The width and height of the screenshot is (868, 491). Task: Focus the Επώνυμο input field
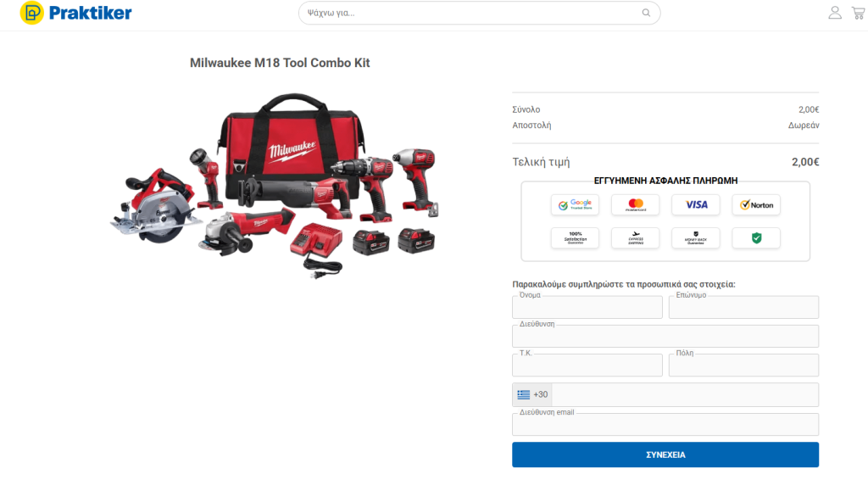click(x=743, y=307)
